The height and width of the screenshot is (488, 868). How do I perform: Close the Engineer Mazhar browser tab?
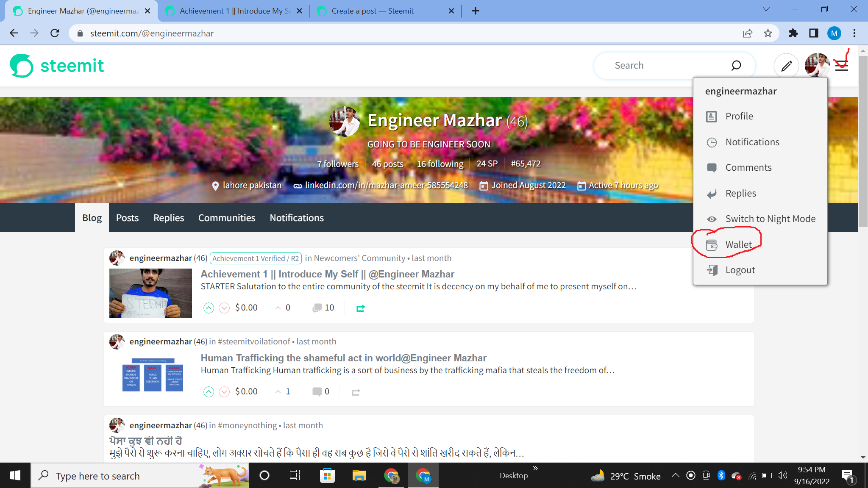pos(147,11)
